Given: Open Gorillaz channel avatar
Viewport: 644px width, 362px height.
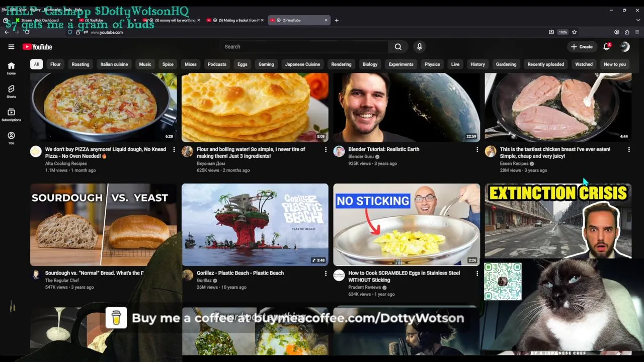Looking at the screenshot, I should (x=188, y=275).
